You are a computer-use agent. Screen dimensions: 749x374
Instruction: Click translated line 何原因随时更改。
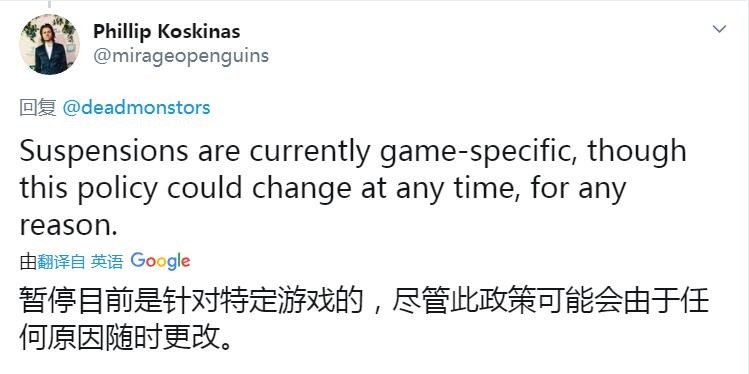click(126, 339)
